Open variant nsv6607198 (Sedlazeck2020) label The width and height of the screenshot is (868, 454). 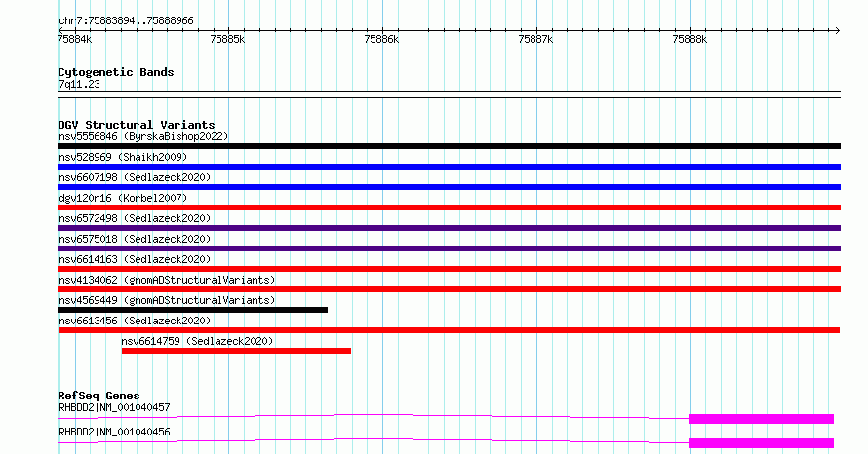[135, 177]
